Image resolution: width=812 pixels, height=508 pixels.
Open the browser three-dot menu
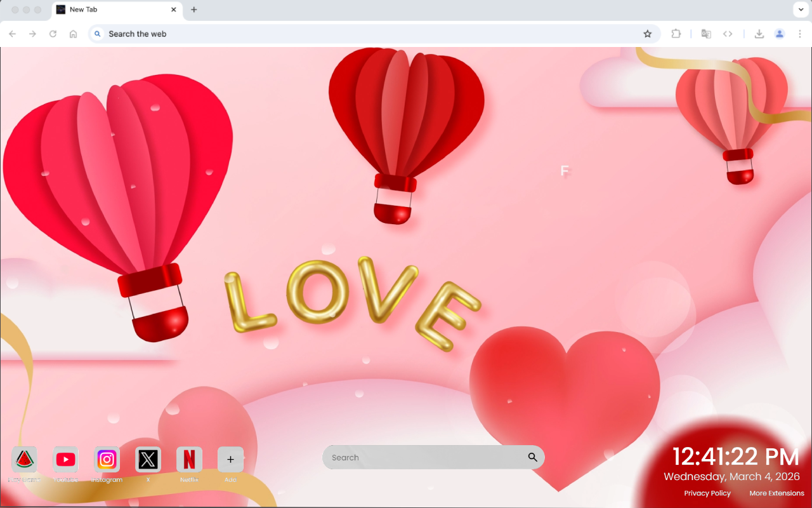point(800,34)
